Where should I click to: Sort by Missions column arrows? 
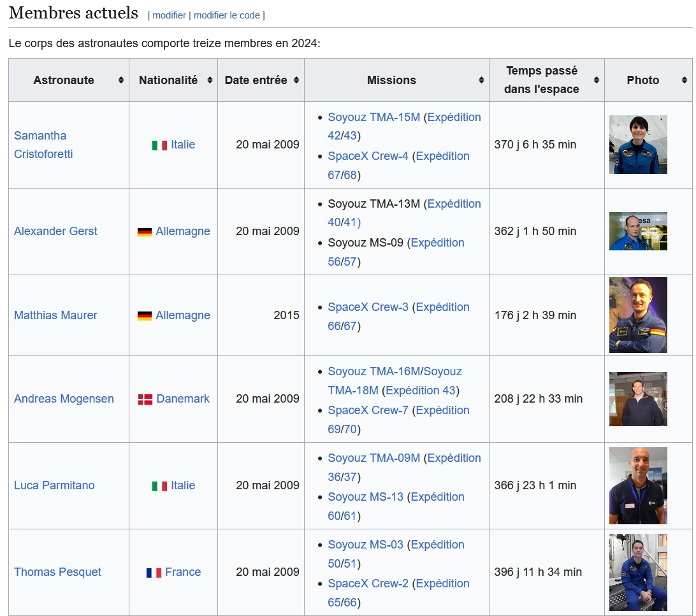coord(481,80)
